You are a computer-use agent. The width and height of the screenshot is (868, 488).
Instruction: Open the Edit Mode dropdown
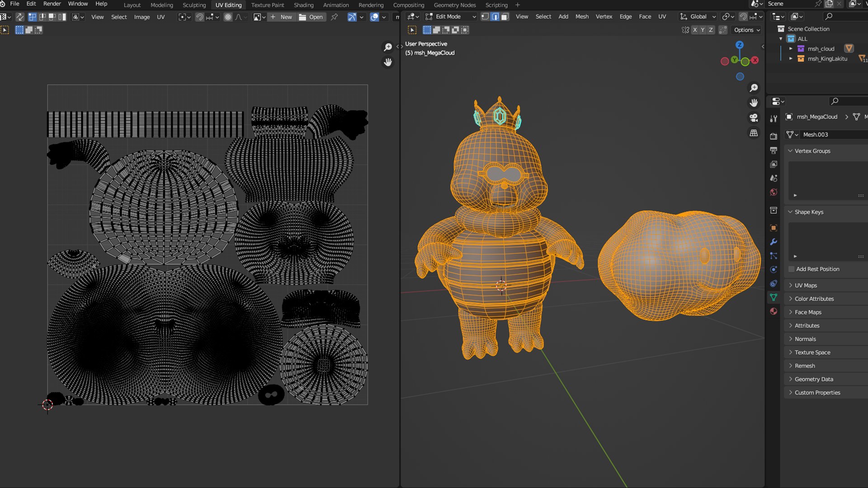(x=451, y=17)
